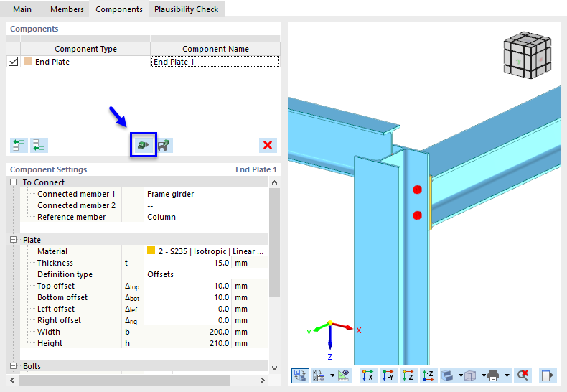Select the End Plate component type cell
The height and width of the screenshot is (392, 567).
[85, 62]
